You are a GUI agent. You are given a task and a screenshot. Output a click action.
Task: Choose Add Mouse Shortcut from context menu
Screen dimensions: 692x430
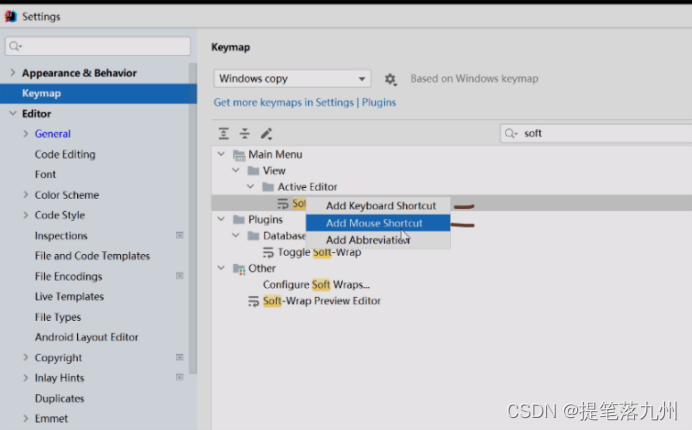pyautogui.click(x=378, y=223)
